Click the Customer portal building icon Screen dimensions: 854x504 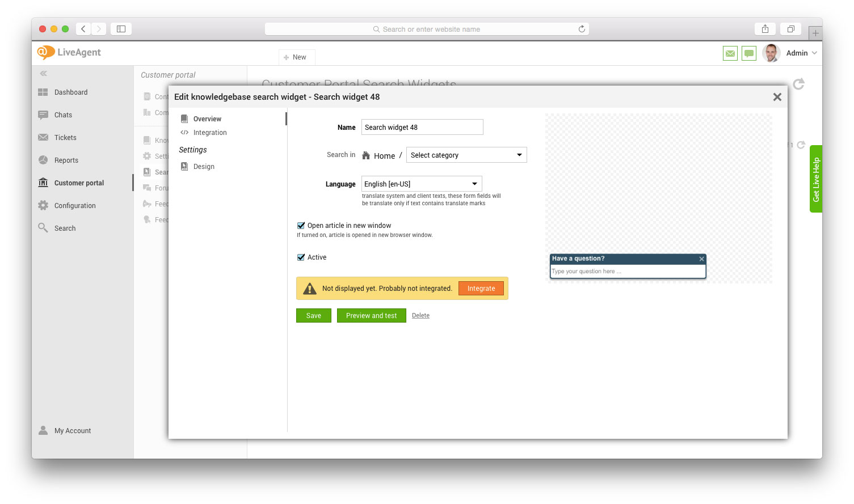point(43,183)
